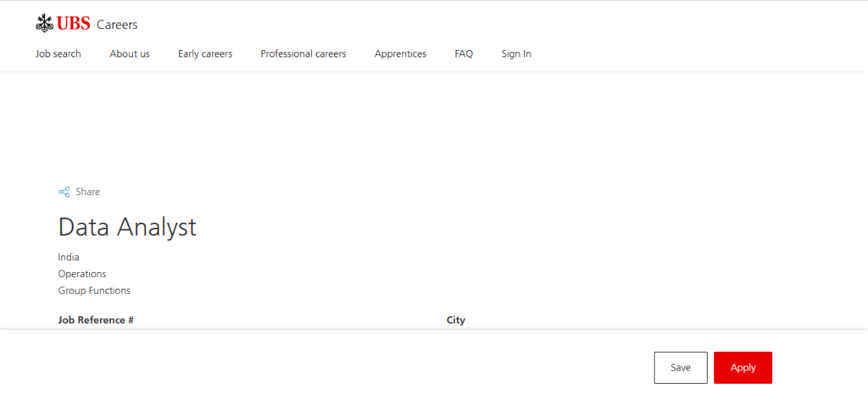Viewport: 868px width, 412px height.
Task: Navigate to Professional careers
Action: tap(303, 53)
